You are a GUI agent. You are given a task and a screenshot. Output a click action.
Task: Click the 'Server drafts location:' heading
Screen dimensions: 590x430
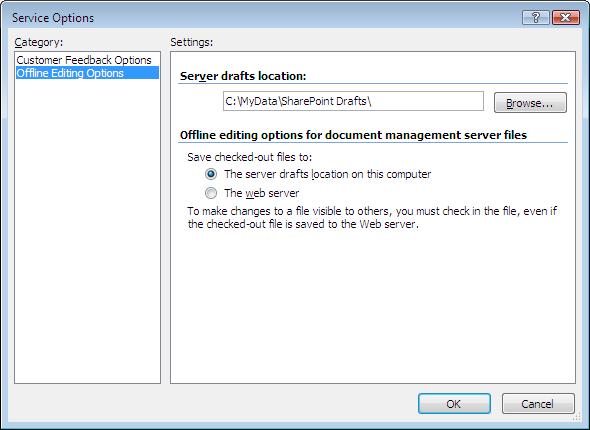tap(243, 76)
